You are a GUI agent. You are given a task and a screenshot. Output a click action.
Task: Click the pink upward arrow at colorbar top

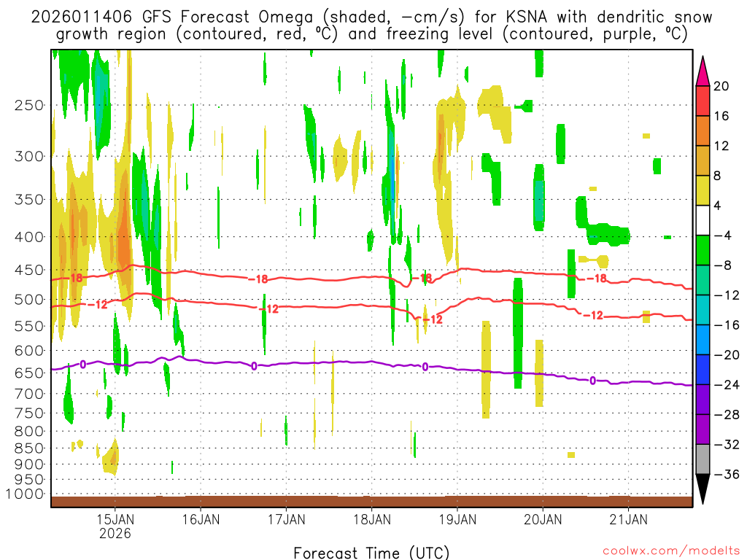(x=703, y=71)
